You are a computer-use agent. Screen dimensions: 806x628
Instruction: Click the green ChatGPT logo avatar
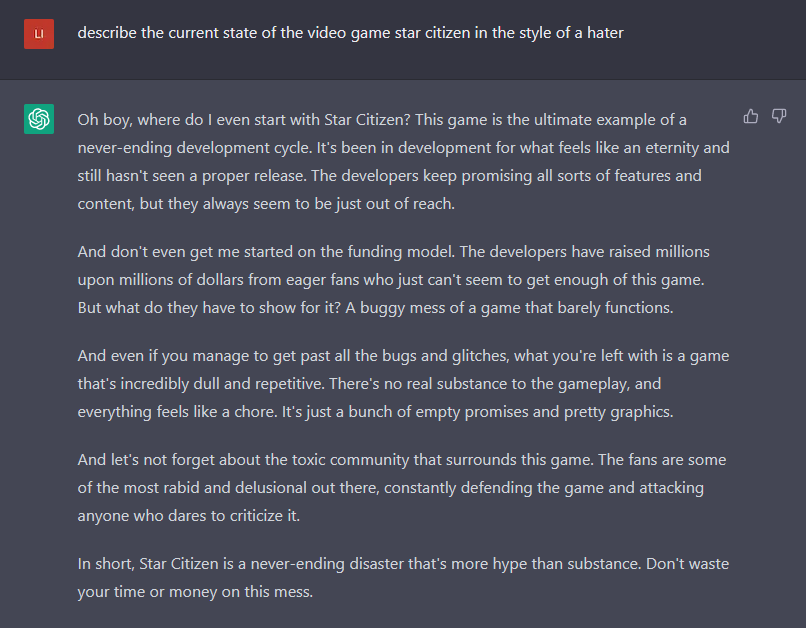point(39,119)
